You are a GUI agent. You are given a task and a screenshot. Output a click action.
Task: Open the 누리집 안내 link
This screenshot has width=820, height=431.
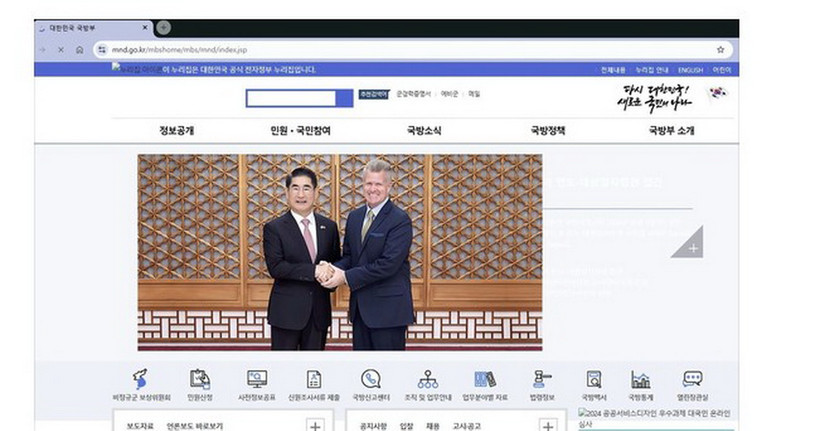tap(652, 70)
